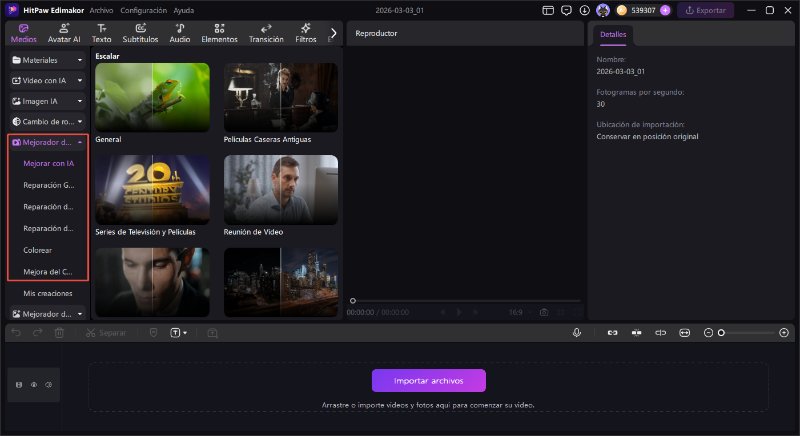The image size is (800, 436).
Task: Expand the Video con IA dropdown
Action: [47, 81]
